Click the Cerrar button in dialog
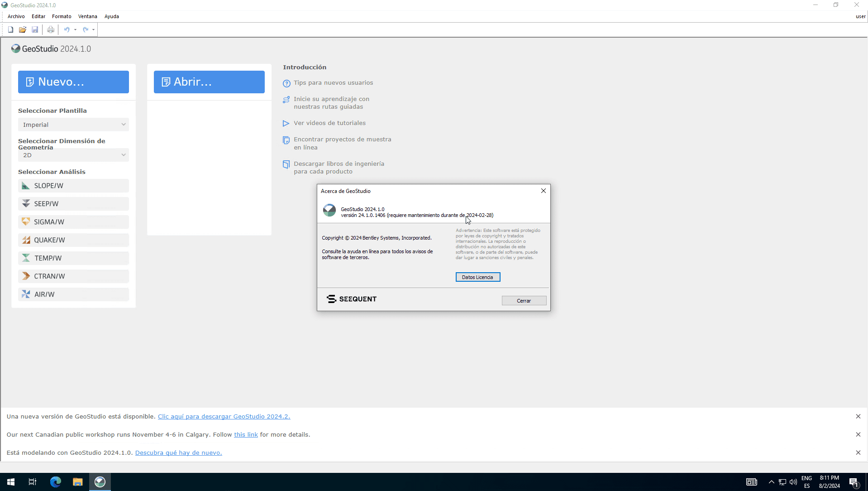 tap(524, 301)
